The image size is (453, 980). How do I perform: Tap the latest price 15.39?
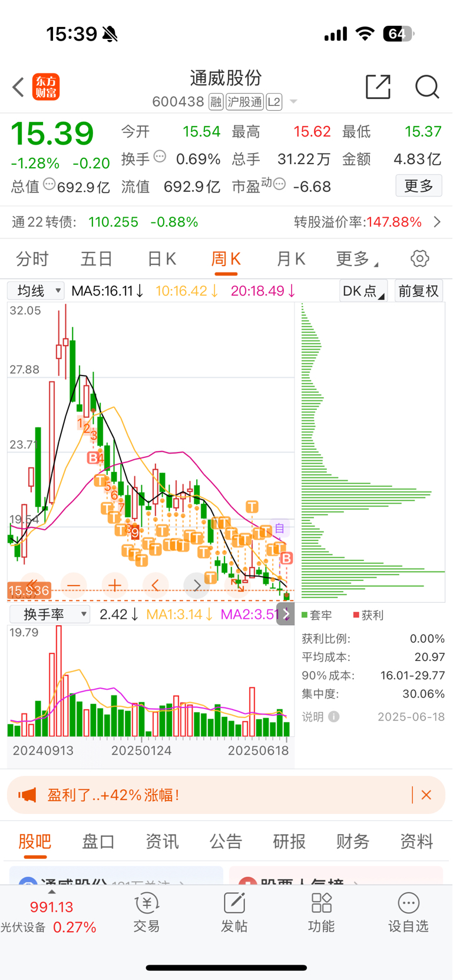[52, 134]
